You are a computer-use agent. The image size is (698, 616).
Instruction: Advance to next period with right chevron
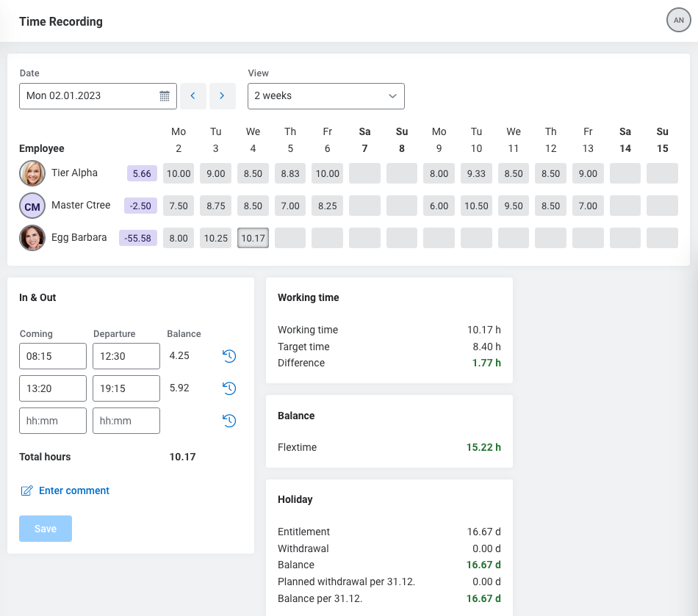click(222, 96)
